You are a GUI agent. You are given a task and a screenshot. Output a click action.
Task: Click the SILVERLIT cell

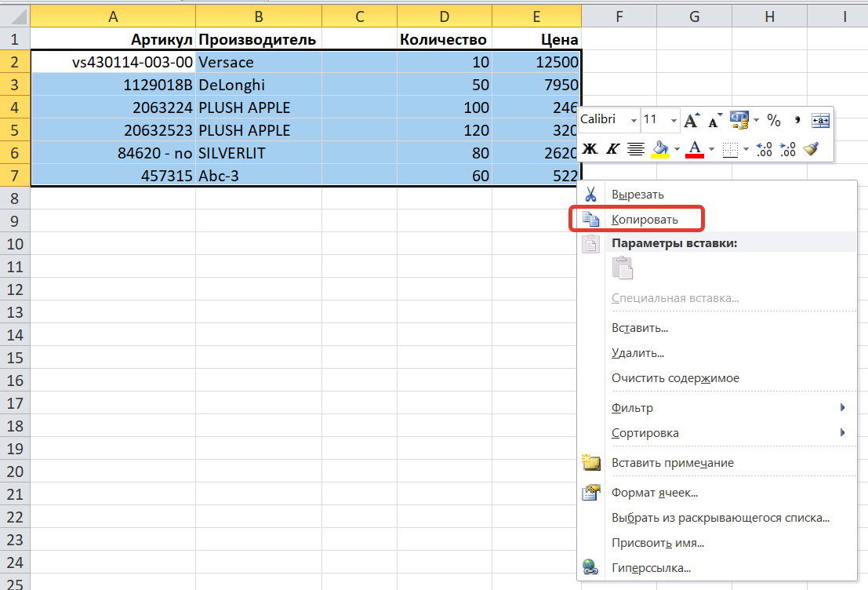(259, 153)
